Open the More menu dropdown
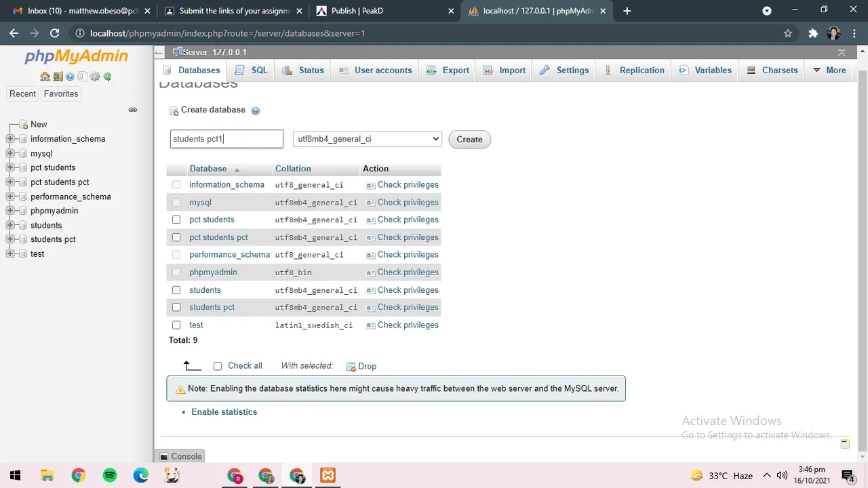This screenshot has width=868, height=488. coord(829,70)
